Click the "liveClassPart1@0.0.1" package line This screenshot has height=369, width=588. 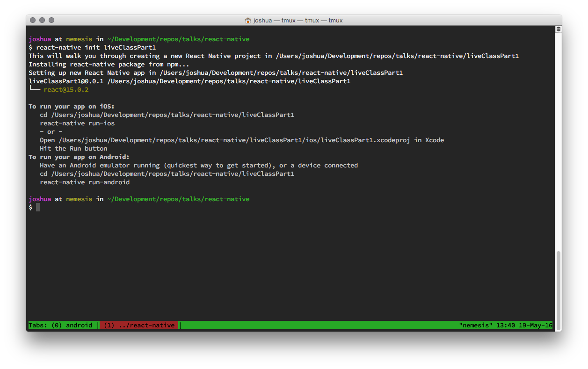point(189,81)
